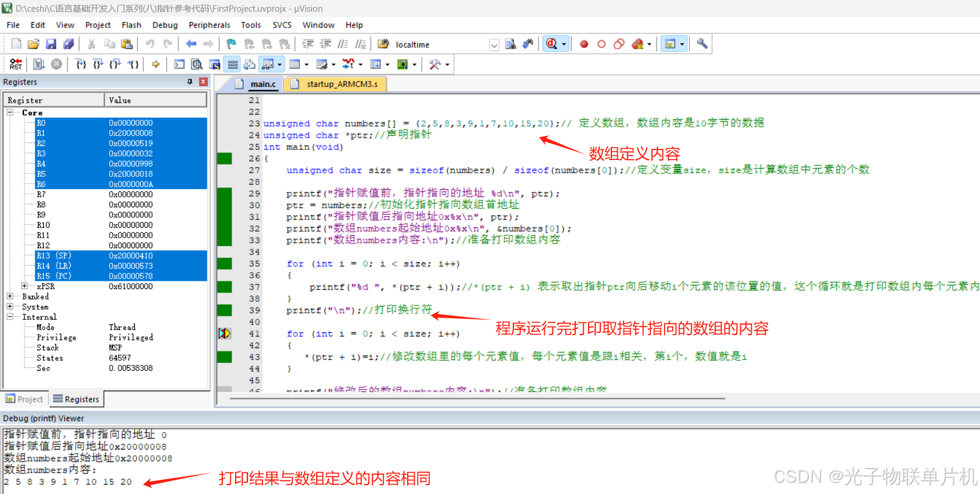Toggle the Call Stack Window icon
The width and height of the screenshot is (980, 494).
pos(250,64)
